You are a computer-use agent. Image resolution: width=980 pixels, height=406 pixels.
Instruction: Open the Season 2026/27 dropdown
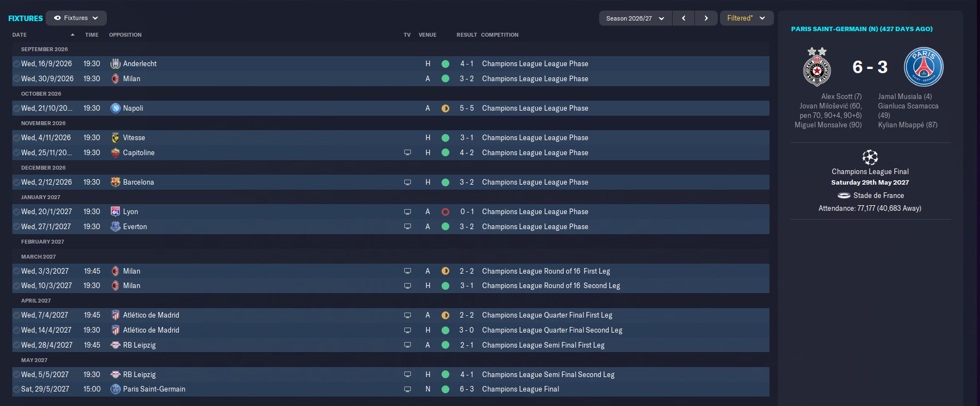635,18
